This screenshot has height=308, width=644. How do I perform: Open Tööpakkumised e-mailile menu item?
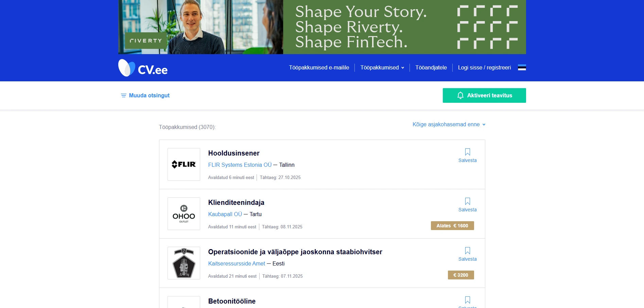(x=319, y=67)
